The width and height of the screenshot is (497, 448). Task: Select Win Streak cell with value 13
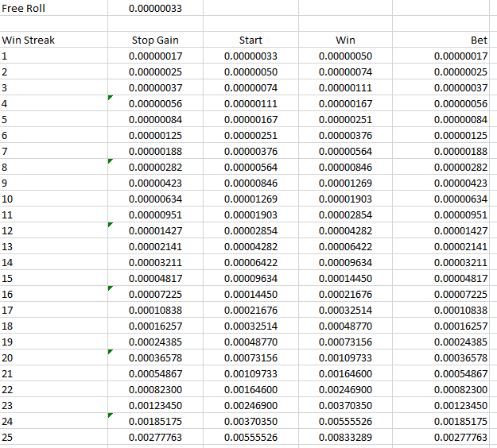[x=53, y=246]
